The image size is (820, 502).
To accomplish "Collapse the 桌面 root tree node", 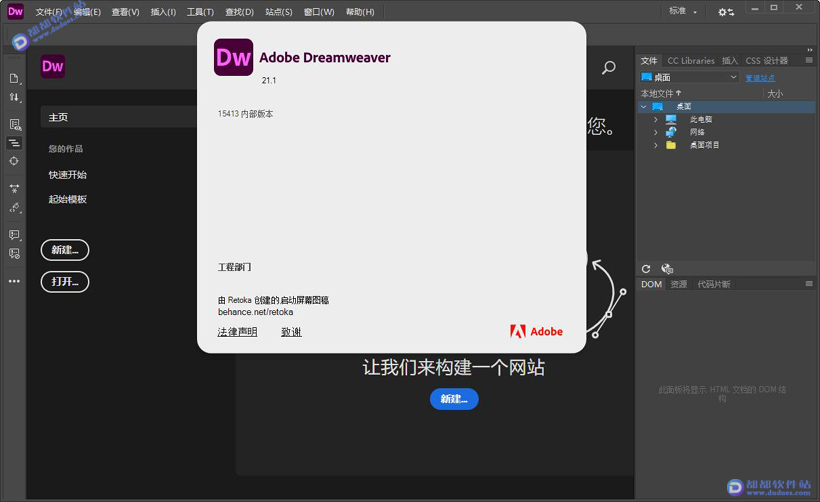I will point(644,107).
